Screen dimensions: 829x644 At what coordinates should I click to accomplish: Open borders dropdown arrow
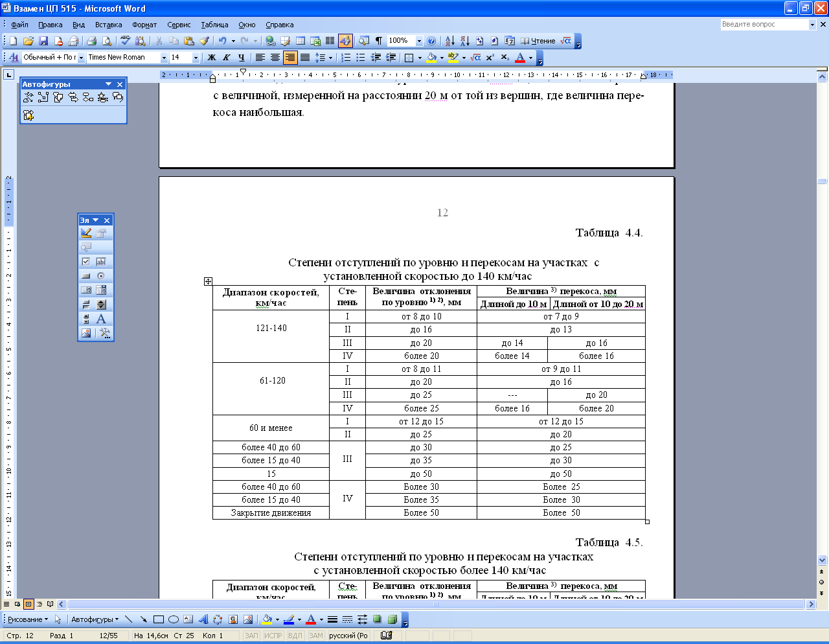420,58
